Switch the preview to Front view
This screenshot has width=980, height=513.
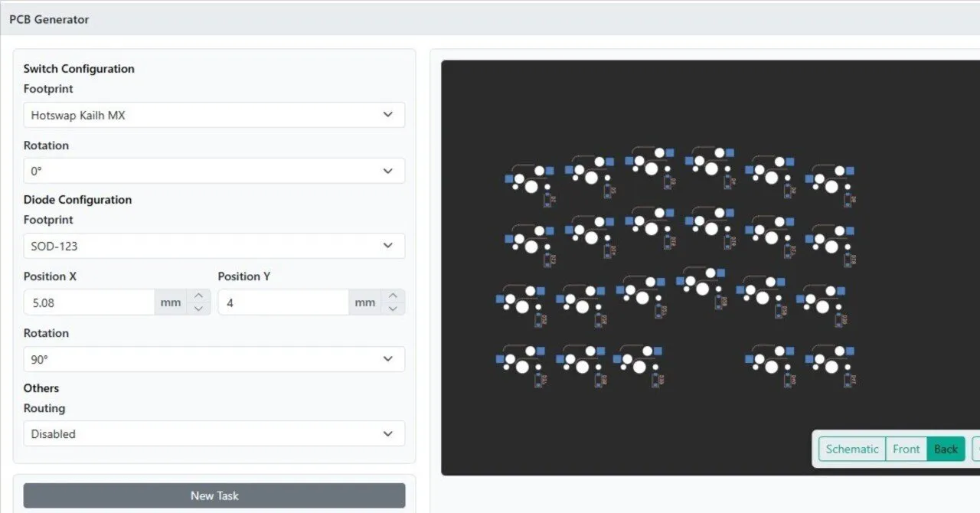(x=906, y=449)
